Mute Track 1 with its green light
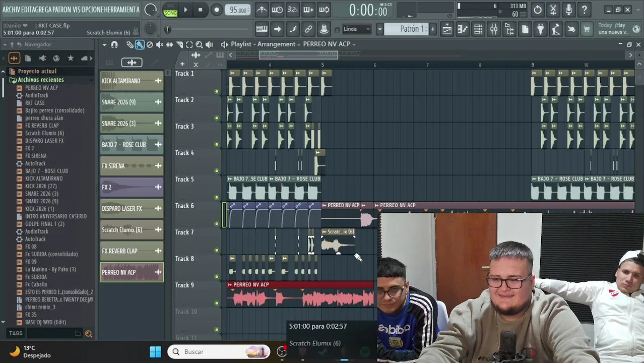Screen dimensions: 644x363 pyautogui.click(x=217, y=92)
